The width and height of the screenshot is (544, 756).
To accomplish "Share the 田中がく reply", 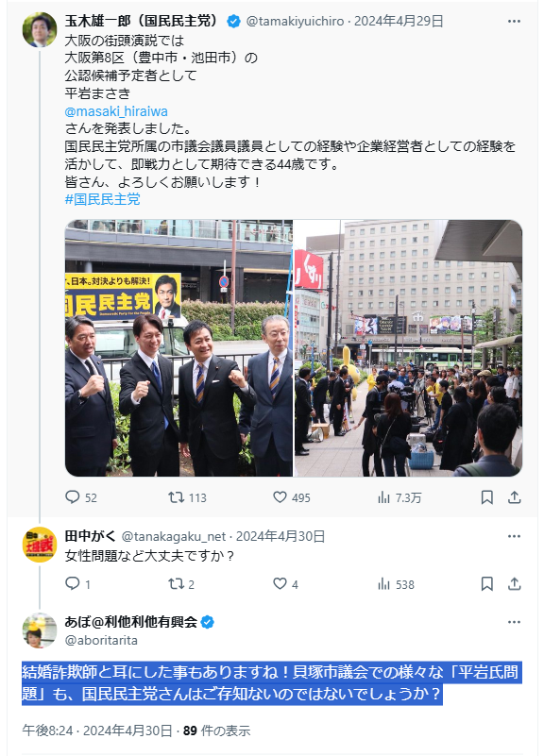I will pyautogui.click(x=515, y=584).
